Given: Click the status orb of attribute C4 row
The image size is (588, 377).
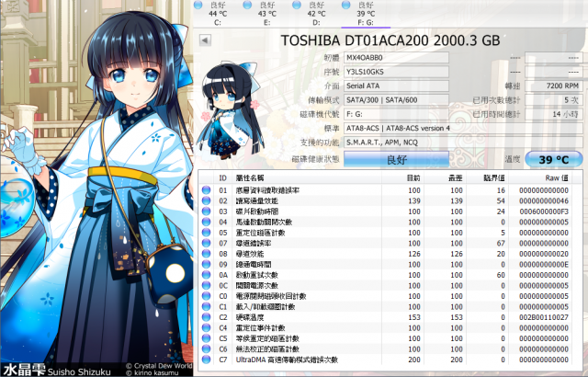Looking at the screenshot, I should pos(206,328).
